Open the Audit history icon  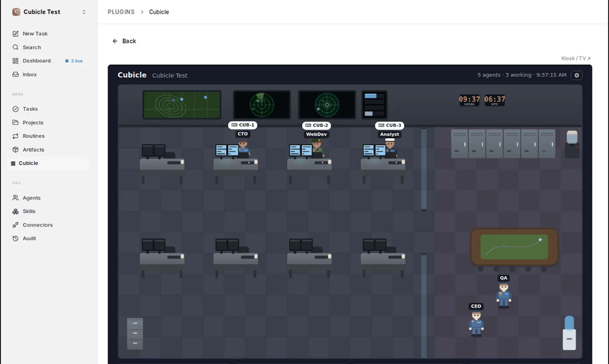point(16,238)
